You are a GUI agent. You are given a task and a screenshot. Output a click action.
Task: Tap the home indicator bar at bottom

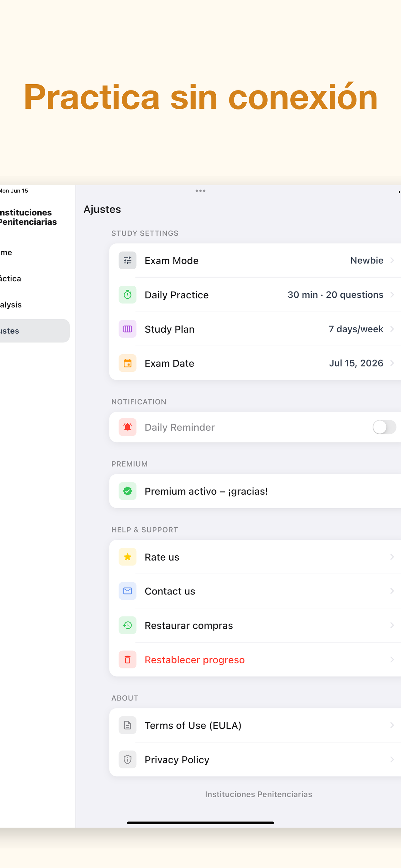pyautogui.click(x=200, y=823)
